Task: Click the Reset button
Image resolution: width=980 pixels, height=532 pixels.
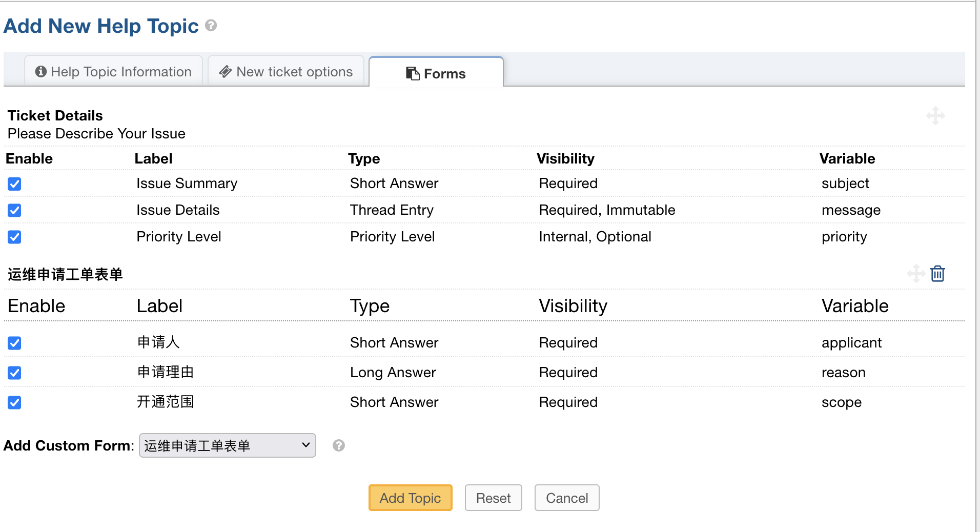Action: [x=493, y=498]
